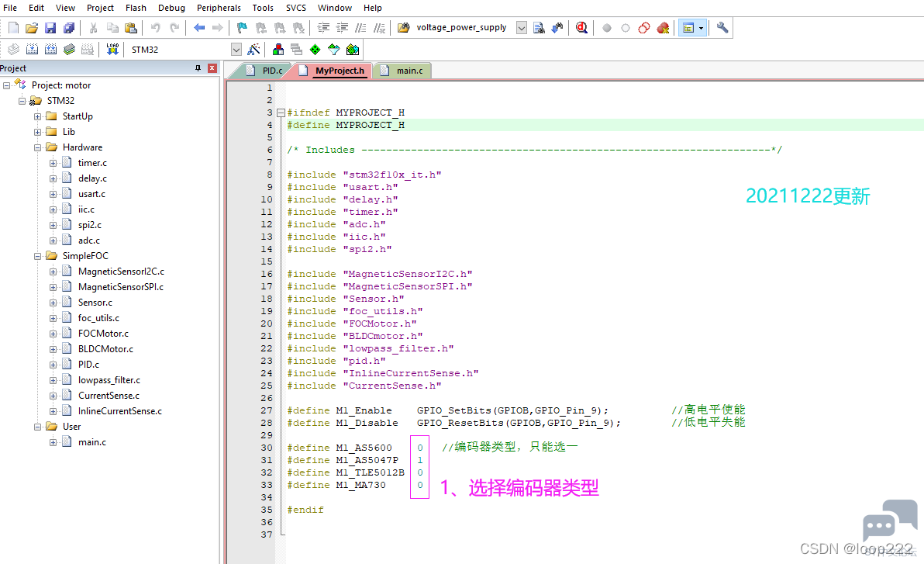924x564 pixels.
Task: Open the STM32 target selection dropdown
Action: [236, 50]
